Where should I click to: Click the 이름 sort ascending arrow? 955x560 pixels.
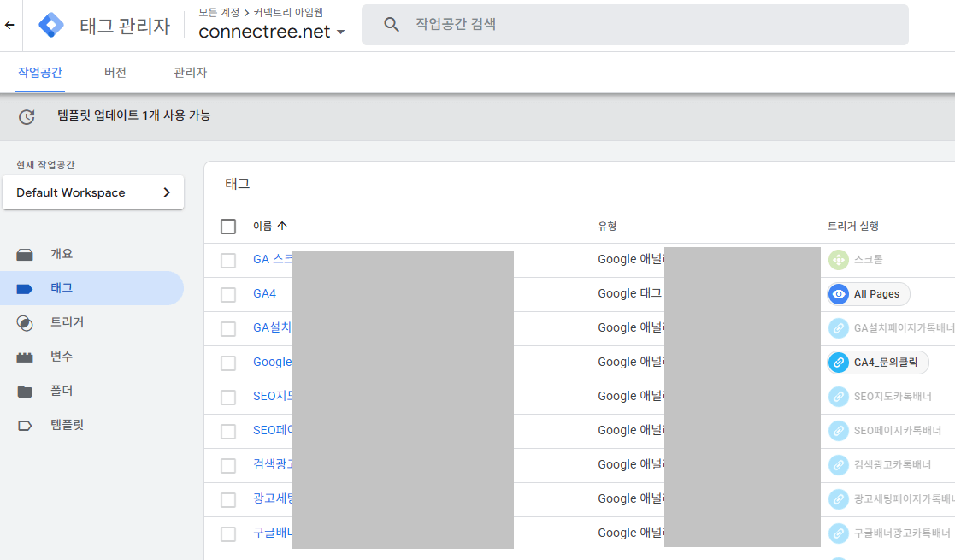282,226
